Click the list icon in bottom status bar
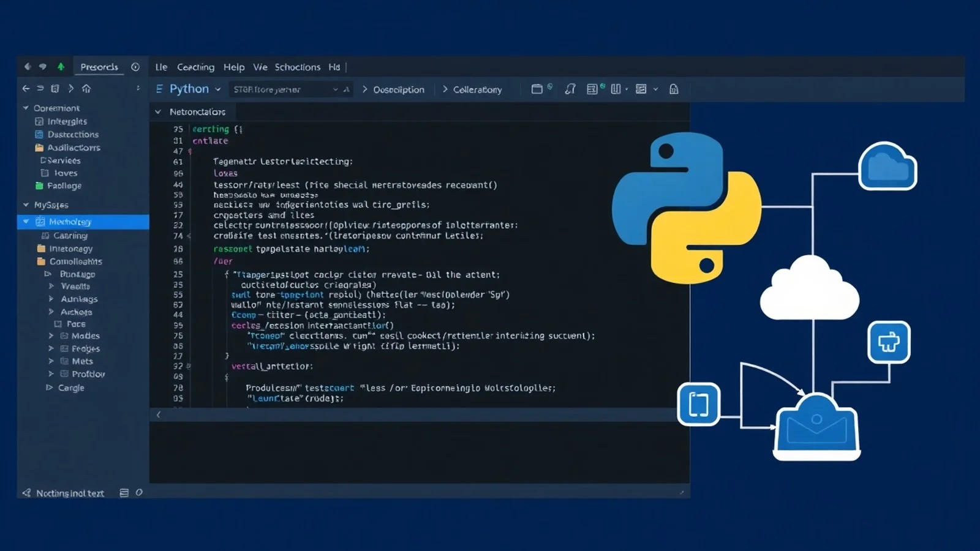The image size is (980, 551). (x=124, y=493)
